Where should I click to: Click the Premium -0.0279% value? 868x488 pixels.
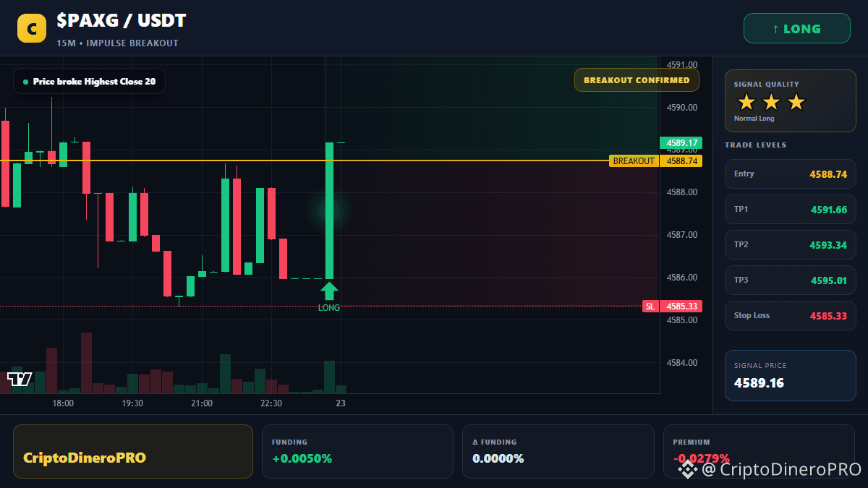[701, 458]
